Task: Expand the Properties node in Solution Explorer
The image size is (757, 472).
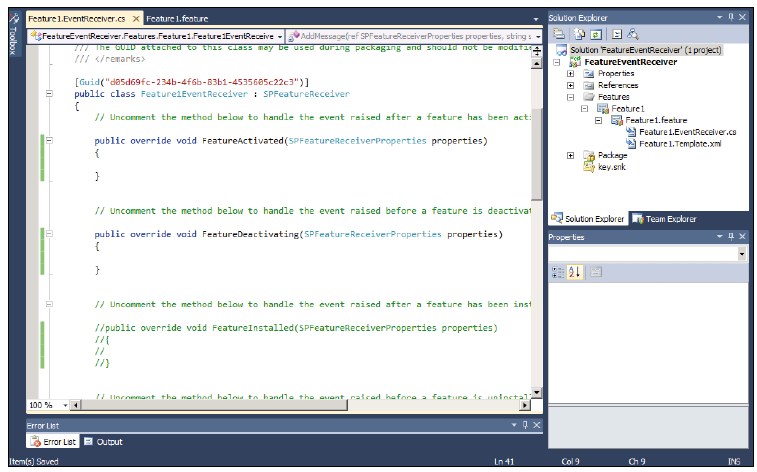Action: coord(571,74)
